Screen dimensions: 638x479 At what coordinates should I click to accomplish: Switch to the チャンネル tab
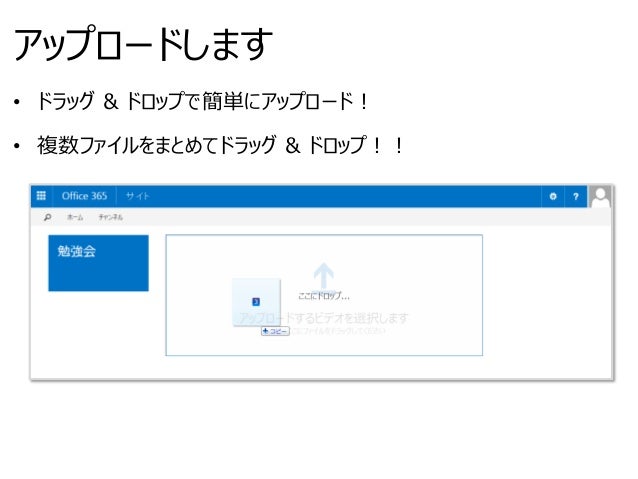coord(110,217)
